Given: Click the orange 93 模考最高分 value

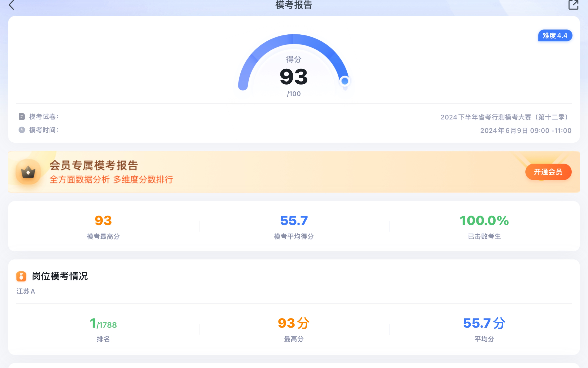Looking at the screenshot, I should [x=103, y=220].
